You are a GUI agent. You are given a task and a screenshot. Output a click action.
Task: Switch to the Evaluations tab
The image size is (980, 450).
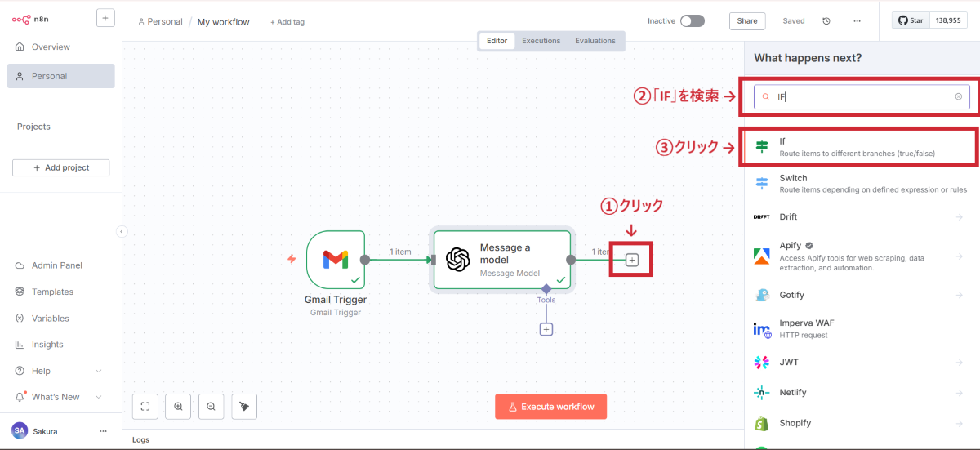[595, 41]
